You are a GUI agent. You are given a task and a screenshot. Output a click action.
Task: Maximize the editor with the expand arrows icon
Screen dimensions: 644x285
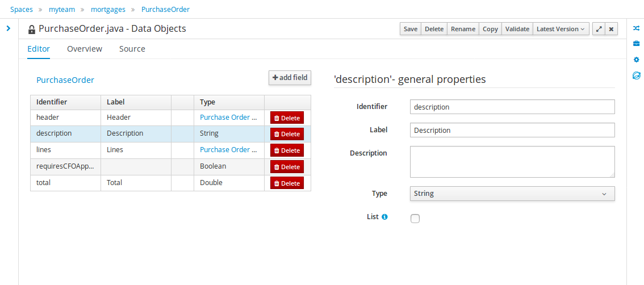(x=599, y=29)
